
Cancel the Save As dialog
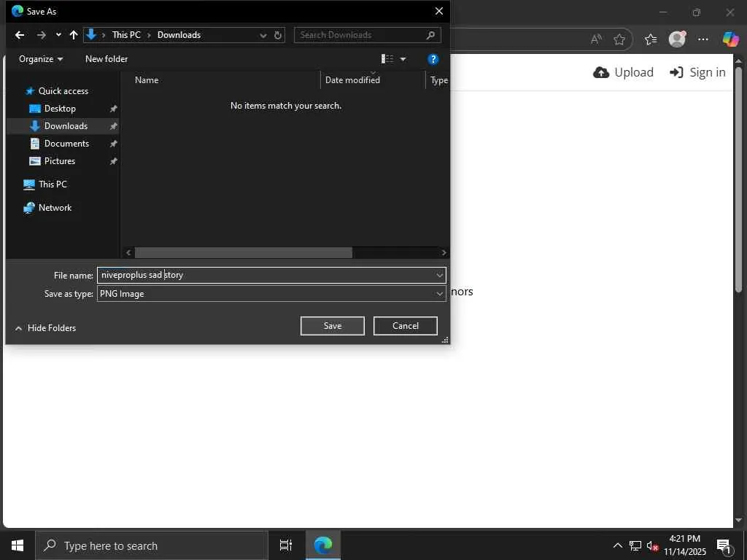coord(406,326)
